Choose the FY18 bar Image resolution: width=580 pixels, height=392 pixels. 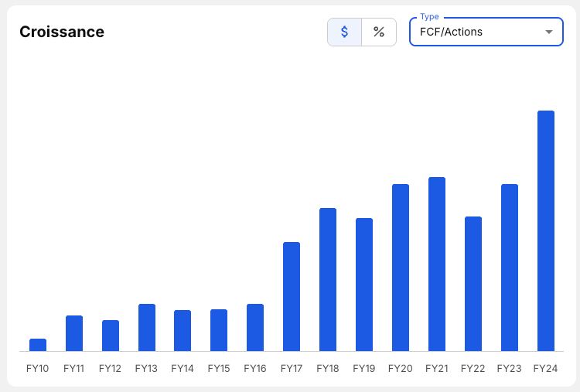[328, 280]
